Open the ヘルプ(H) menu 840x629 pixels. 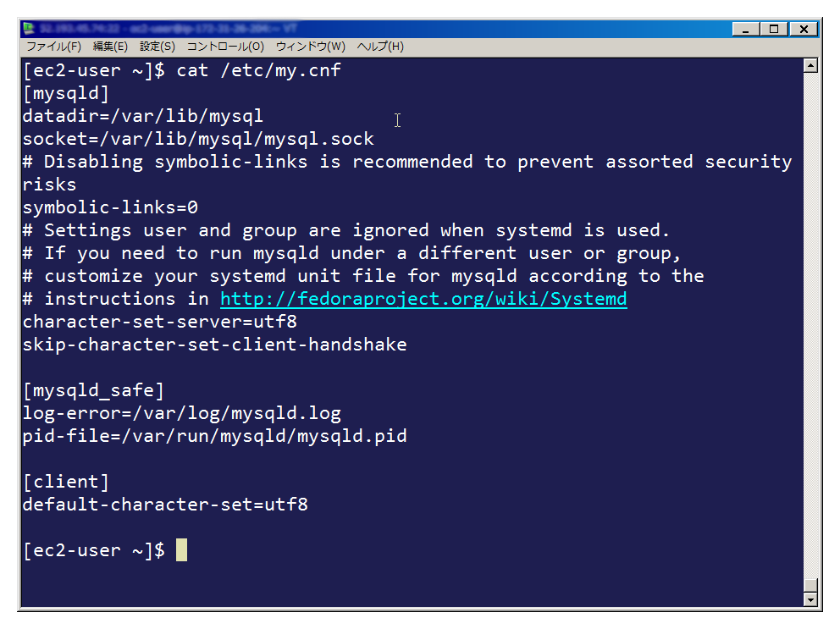pyautogui.click(x=380, y=47)
